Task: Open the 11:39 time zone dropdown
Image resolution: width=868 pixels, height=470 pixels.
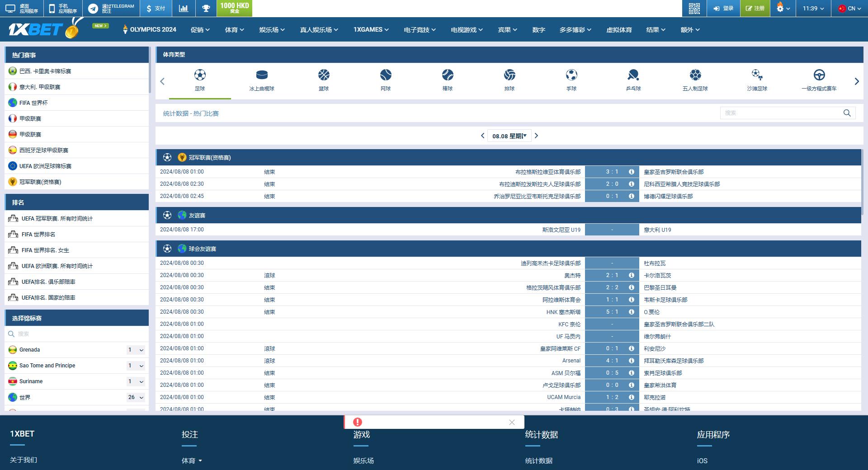Action: pos(813,8)
